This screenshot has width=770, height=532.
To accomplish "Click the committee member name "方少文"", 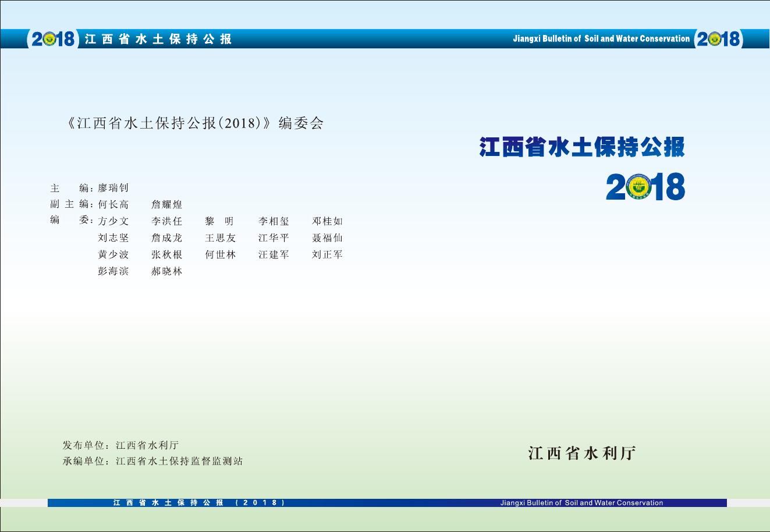I will click(113, 221).
